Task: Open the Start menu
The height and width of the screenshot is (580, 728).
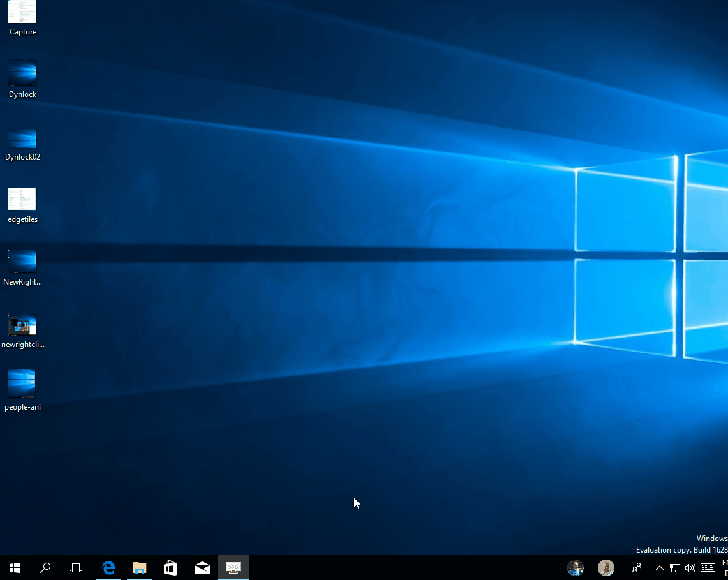Action: 13,568
